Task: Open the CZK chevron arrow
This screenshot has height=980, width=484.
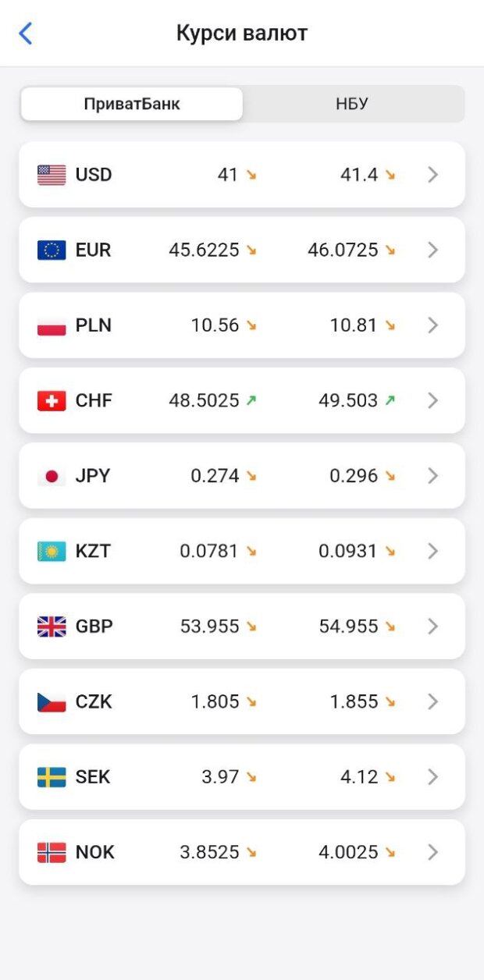Action: (x=433, y=701)
